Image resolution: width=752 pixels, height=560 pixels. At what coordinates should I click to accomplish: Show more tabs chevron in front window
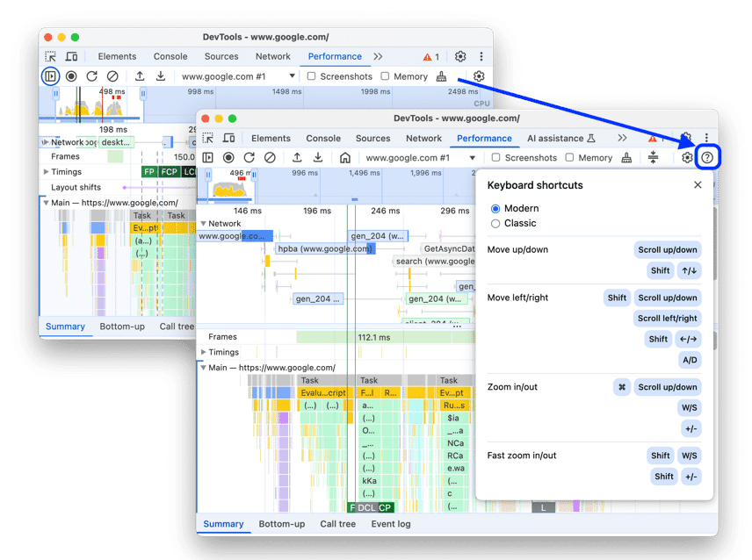pos(622,138)
